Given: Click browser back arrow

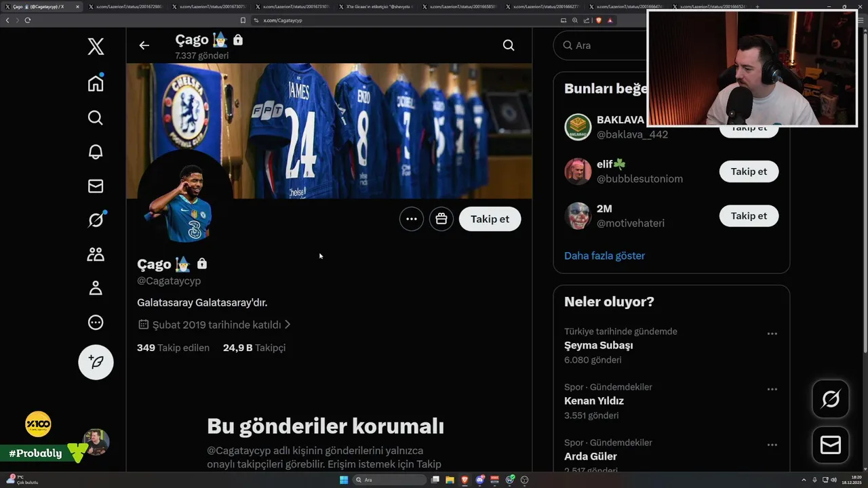Looking at the screenshot, I should click(7, 20).
